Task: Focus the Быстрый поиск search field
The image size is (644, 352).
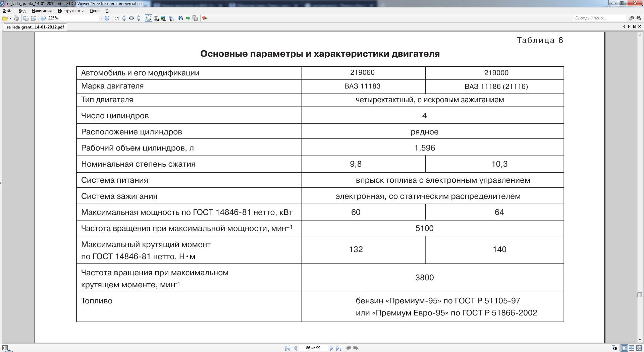Action: (599, 18)
